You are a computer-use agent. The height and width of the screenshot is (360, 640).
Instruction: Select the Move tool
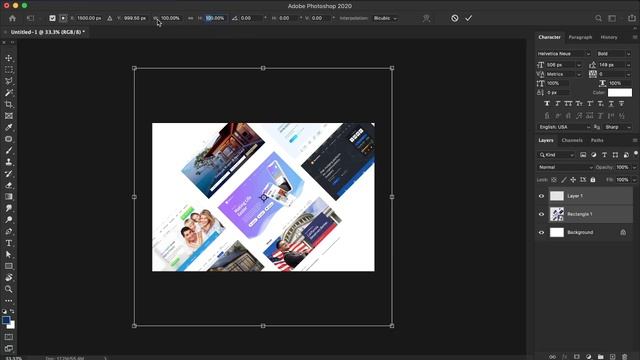click(x=9, y=58)
